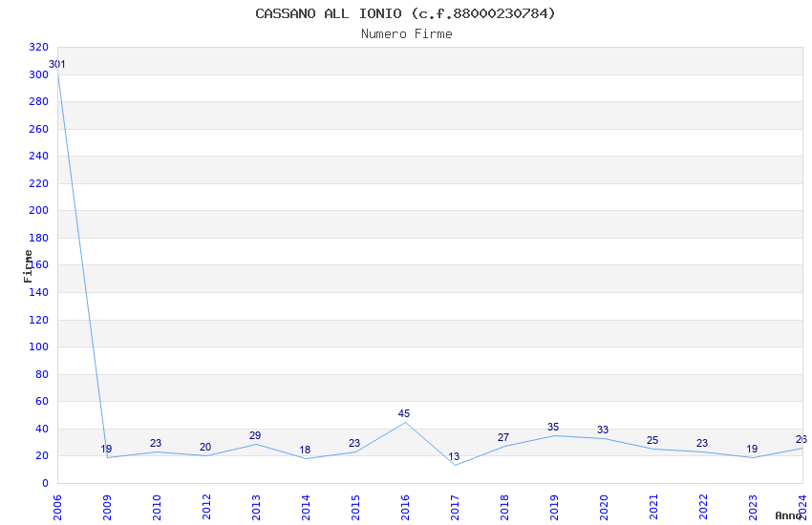Click the subtitle Numero Firme

coord(407,34)
